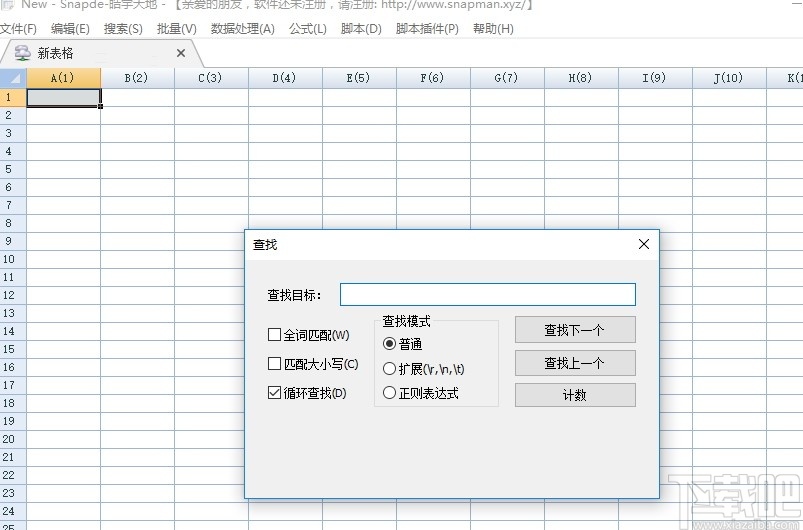Select row header 24
The height and width of the screenshot is (530, 803).
(13, 511)
